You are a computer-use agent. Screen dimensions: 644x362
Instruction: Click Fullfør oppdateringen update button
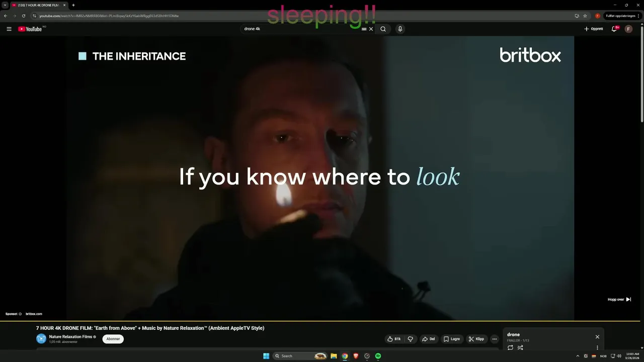[621, 16]
